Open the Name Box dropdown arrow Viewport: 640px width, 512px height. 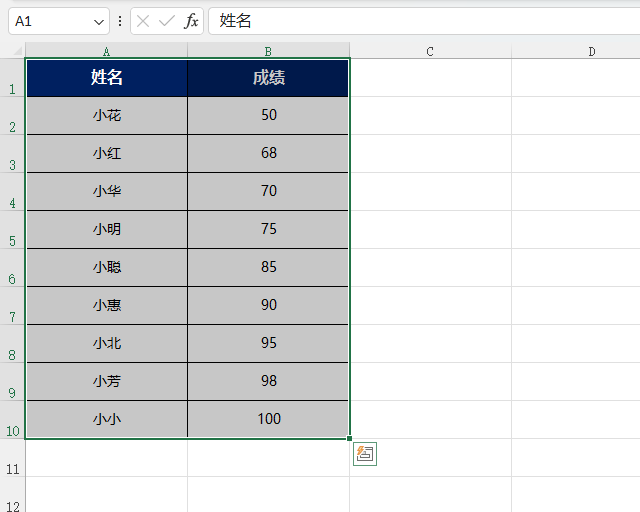[x=98, y=22]
